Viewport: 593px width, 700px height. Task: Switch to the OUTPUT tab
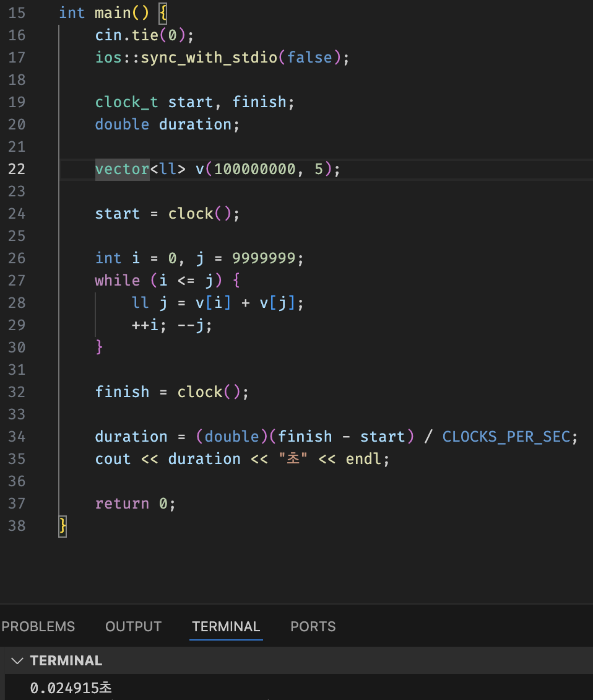(134, 626)
